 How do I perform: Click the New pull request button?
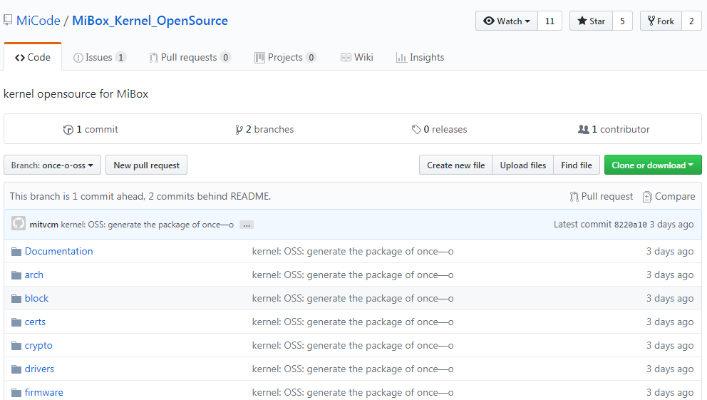pos(147,165)
